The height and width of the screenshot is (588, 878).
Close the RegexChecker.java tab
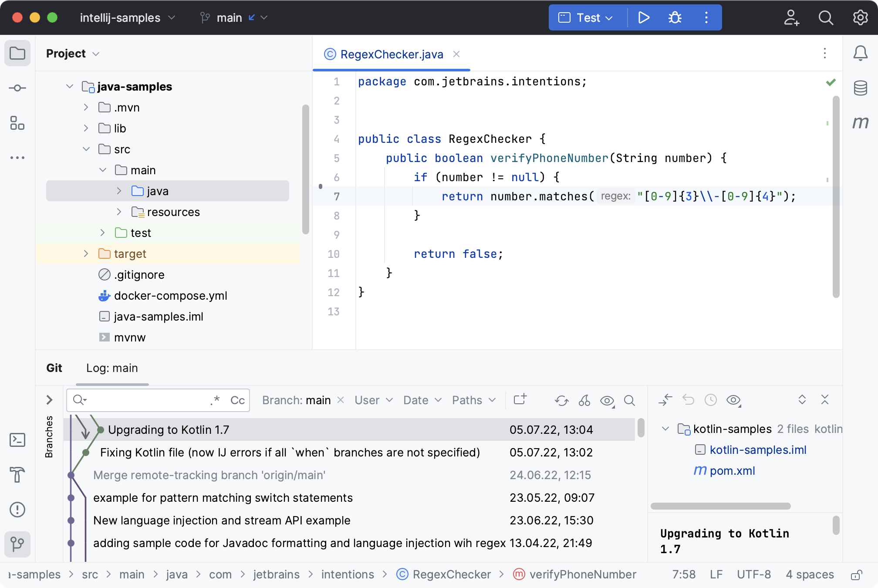(x=456, y=54)
